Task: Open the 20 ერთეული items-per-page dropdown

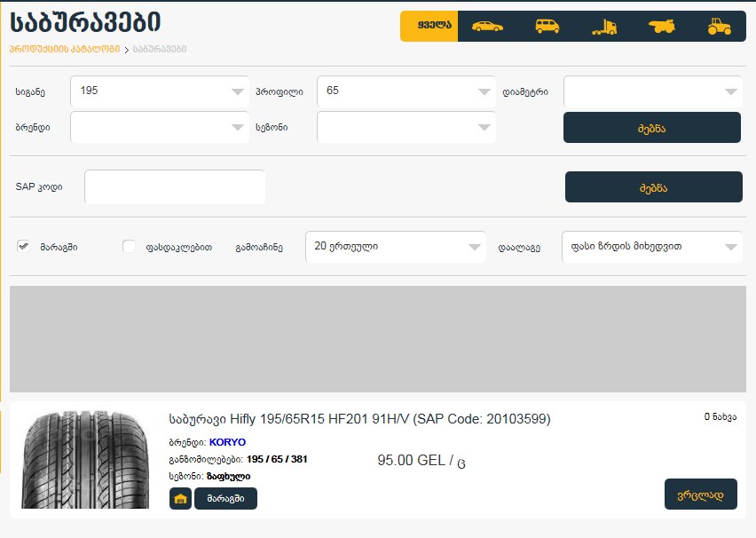Action: click(x=396, y=247)
